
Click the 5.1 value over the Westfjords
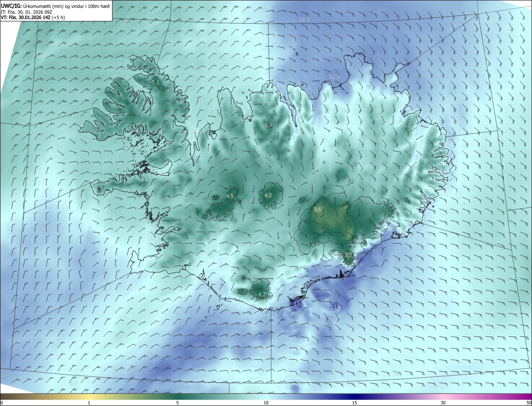click(155, 83)
